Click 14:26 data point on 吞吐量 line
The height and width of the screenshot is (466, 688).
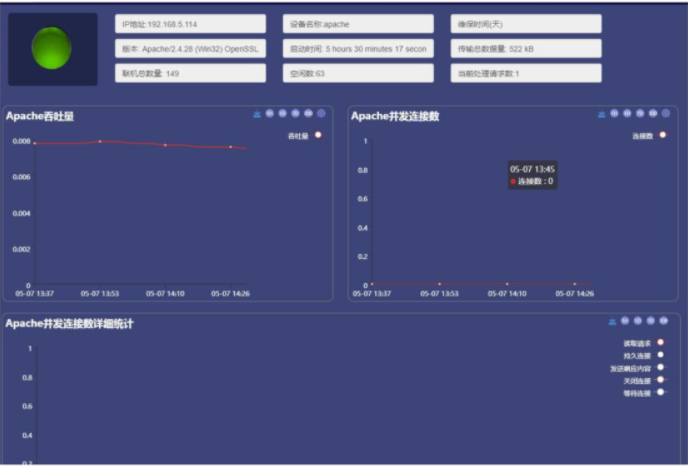coord(231,147)
